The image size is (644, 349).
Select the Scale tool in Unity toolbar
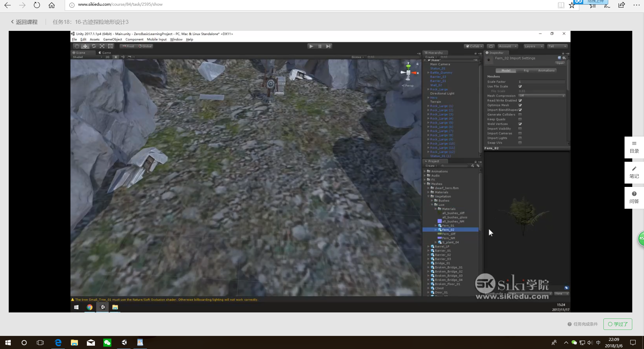[102, 46]
